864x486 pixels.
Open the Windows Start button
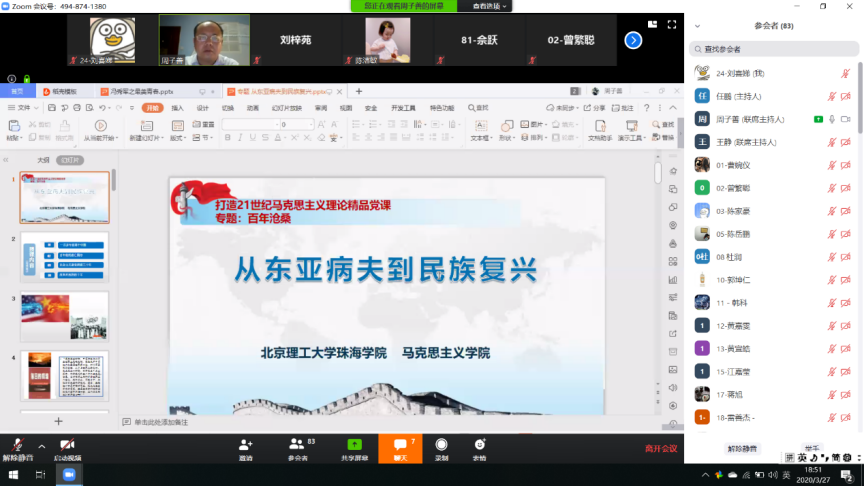point(13,474)
